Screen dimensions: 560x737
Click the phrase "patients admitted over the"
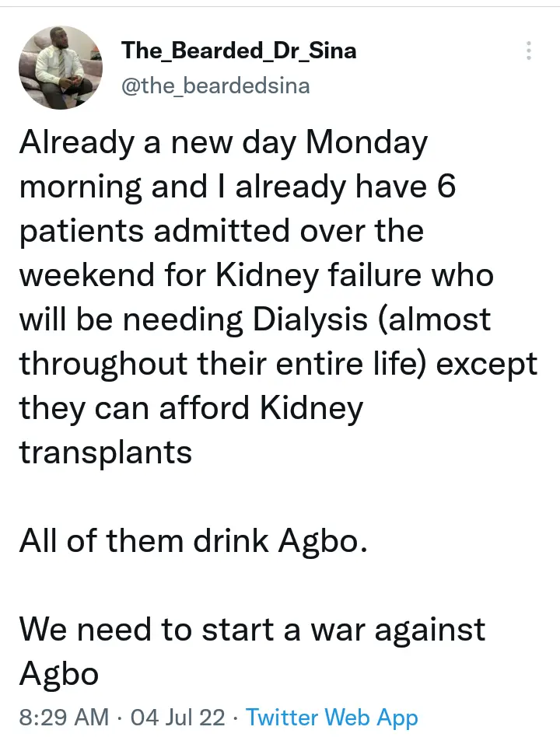click(222, 231)
